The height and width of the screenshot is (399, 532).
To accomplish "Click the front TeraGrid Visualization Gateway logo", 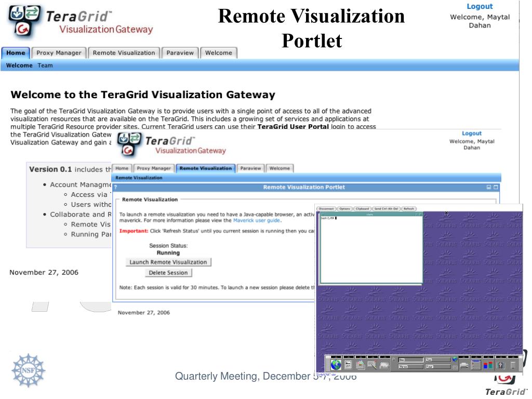I will 171,145.
